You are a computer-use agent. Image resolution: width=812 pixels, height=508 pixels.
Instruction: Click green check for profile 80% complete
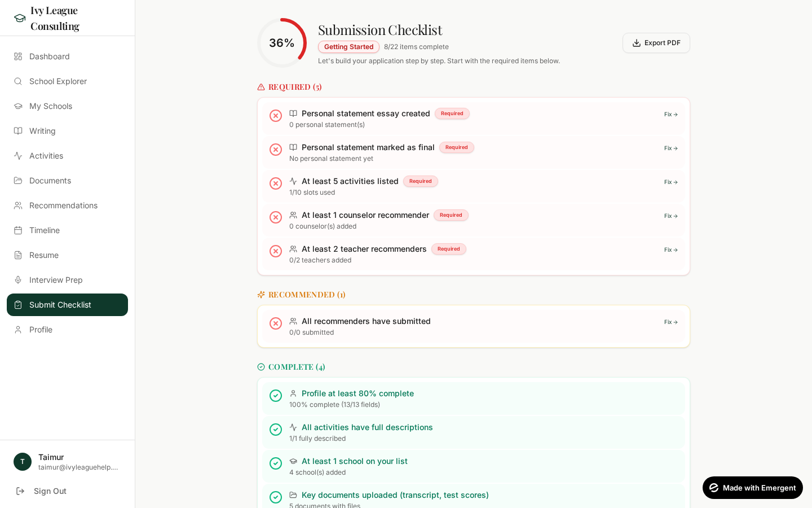(276, 396)
